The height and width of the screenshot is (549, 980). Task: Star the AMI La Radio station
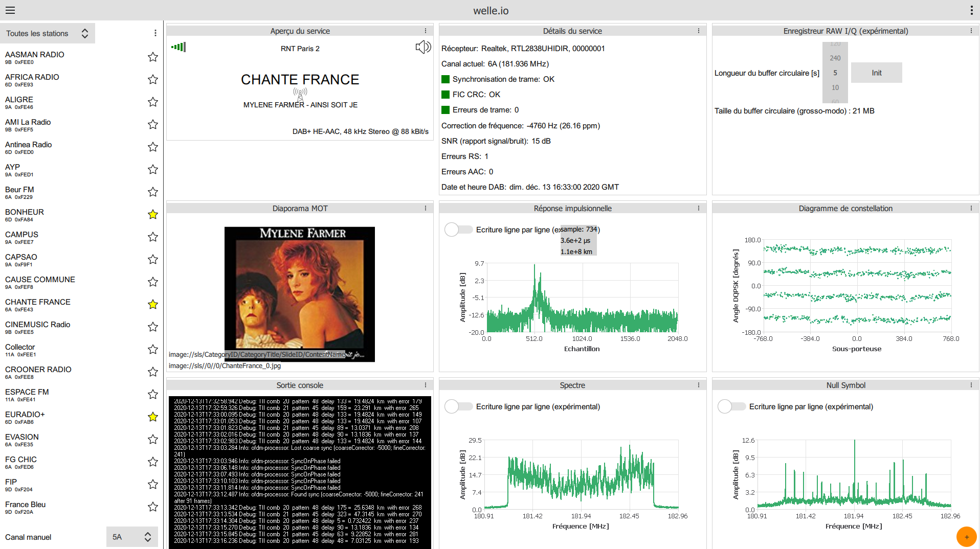(x=152, y=124)
